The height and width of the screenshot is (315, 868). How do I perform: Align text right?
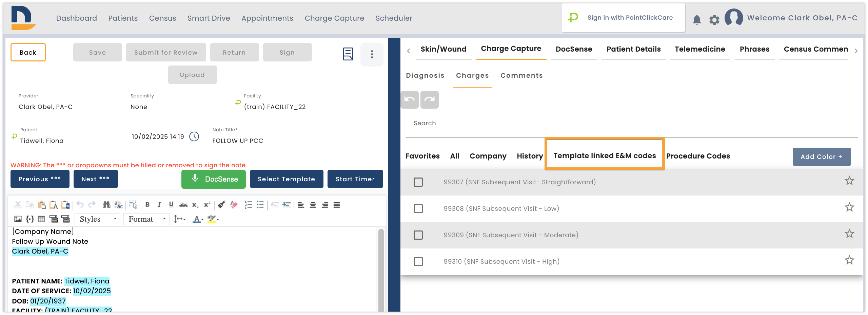click(x=325, y=205)
